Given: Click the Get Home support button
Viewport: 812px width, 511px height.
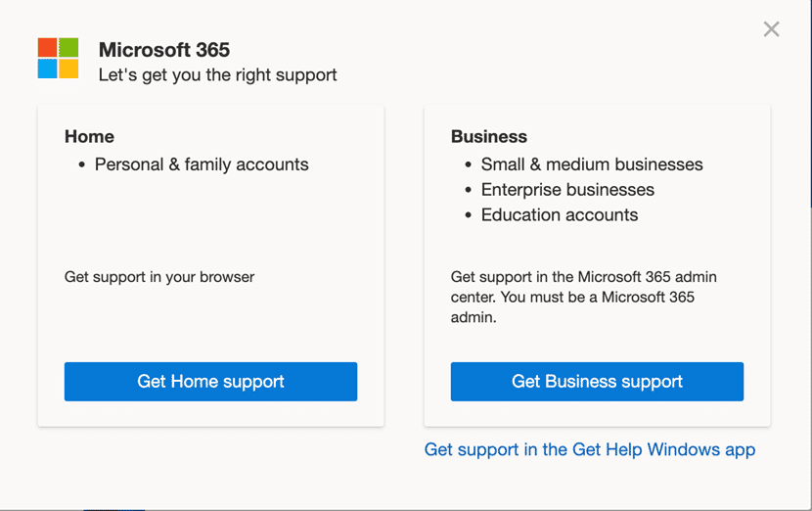Looking at the screenshot, I should (210, 382).
